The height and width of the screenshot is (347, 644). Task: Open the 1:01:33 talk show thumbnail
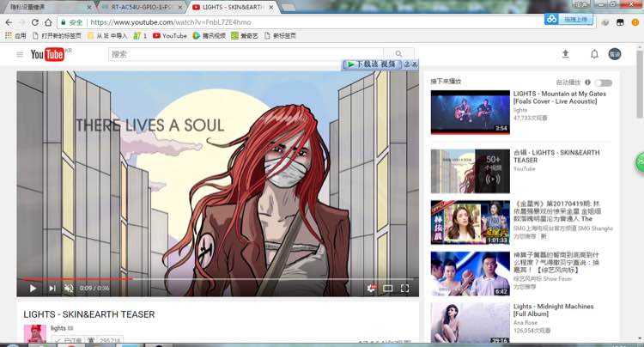coord(471,222)
